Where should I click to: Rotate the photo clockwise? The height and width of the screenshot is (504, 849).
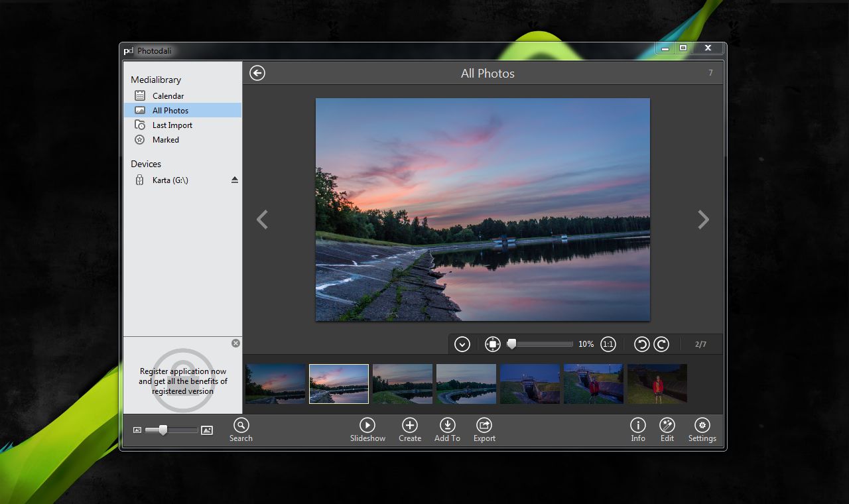pyautogui.click(x=661, y=344)
